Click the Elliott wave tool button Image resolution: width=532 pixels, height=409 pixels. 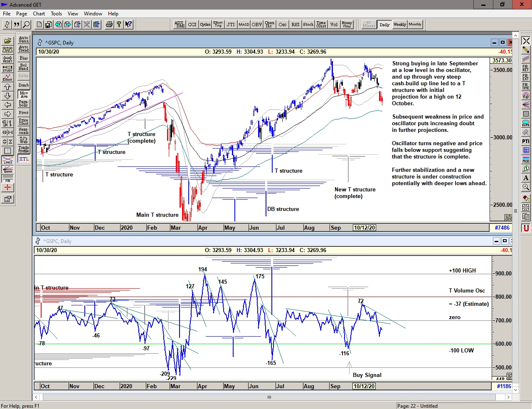[x=7, y=77]
